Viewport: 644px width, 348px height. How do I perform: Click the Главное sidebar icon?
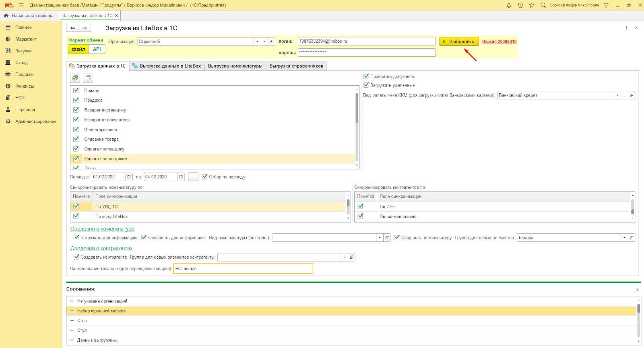[x=8, y=27]
